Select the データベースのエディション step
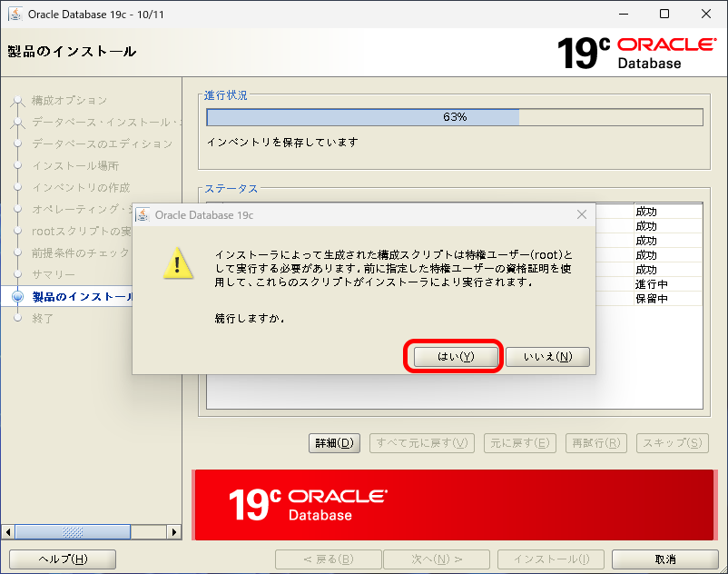The width and height of the screenshot is (728, 574). 103,144
